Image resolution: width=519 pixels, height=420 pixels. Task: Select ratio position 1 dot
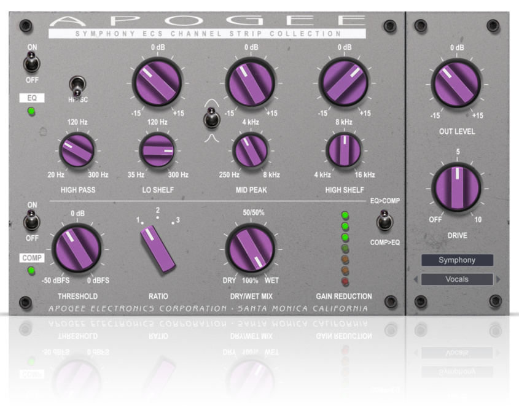point(142,223)
